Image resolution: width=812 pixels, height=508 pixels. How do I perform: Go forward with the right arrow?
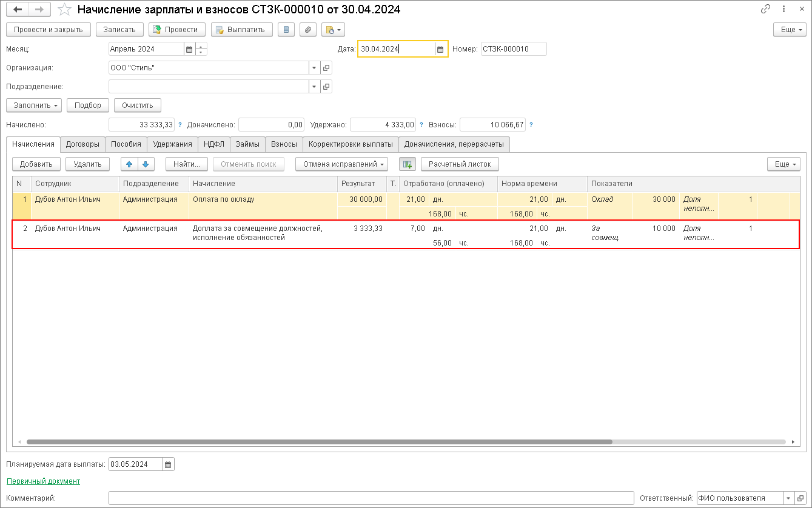pos(39,10)
